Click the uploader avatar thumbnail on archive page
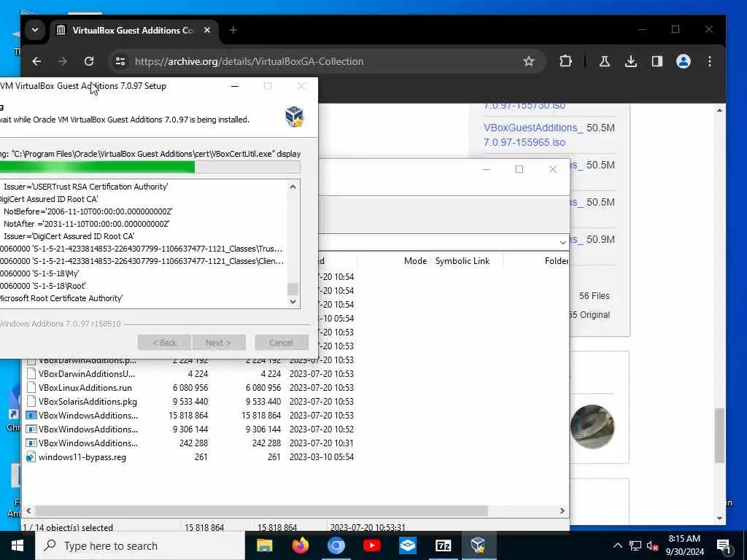The width and height of the screenshot is (747, 560). pos(592,427)
